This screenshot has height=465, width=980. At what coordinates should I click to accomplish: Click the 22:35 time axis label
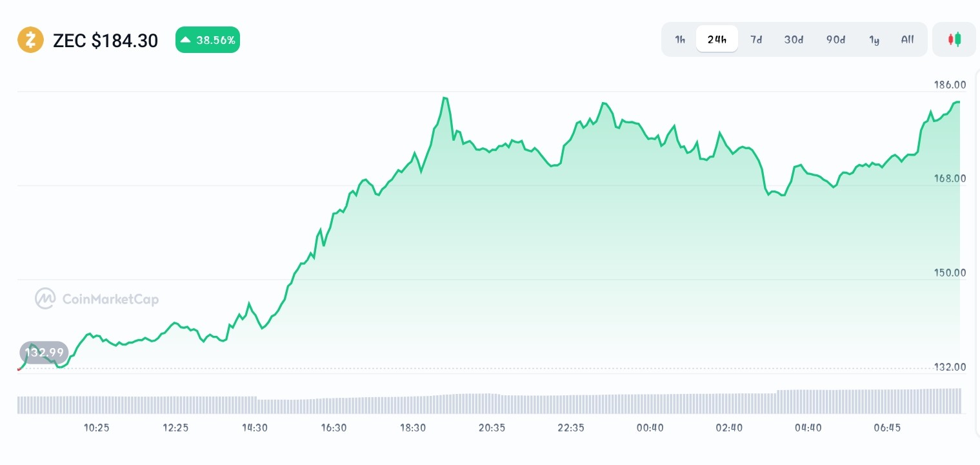(x=571, y=428)
